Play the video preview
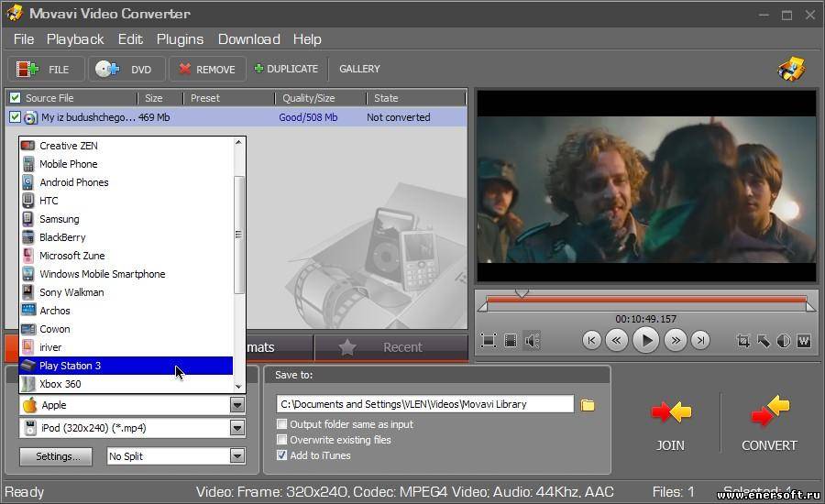The image size is (825, 504). pyautogui.click(x=646, y=340)
